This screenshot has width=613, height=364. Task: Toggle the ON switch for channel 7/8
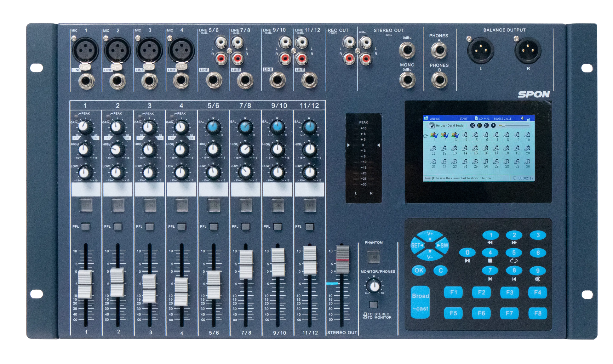[246, 205]
